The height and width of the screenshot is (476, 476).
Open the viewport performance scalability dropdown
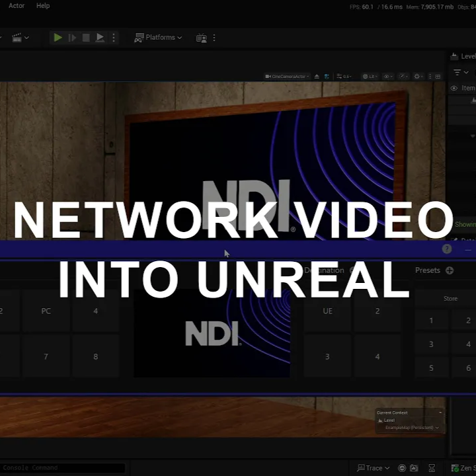tap(403, 77)
